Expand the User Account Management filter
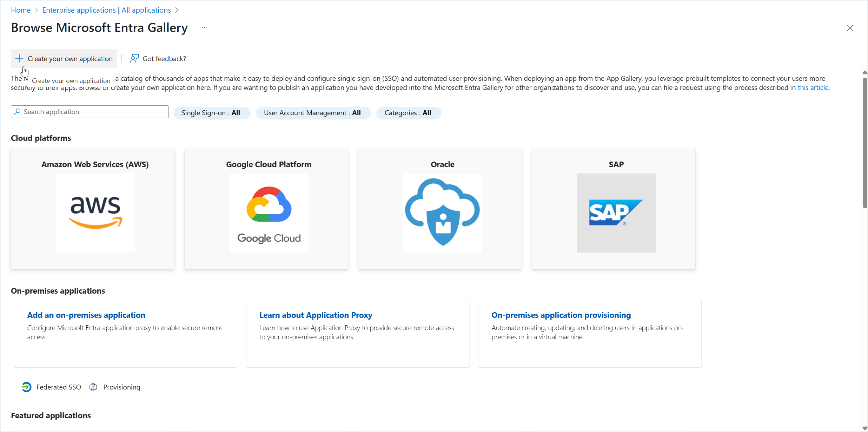Viewport: 868px width, 432px height. (313, 113)
